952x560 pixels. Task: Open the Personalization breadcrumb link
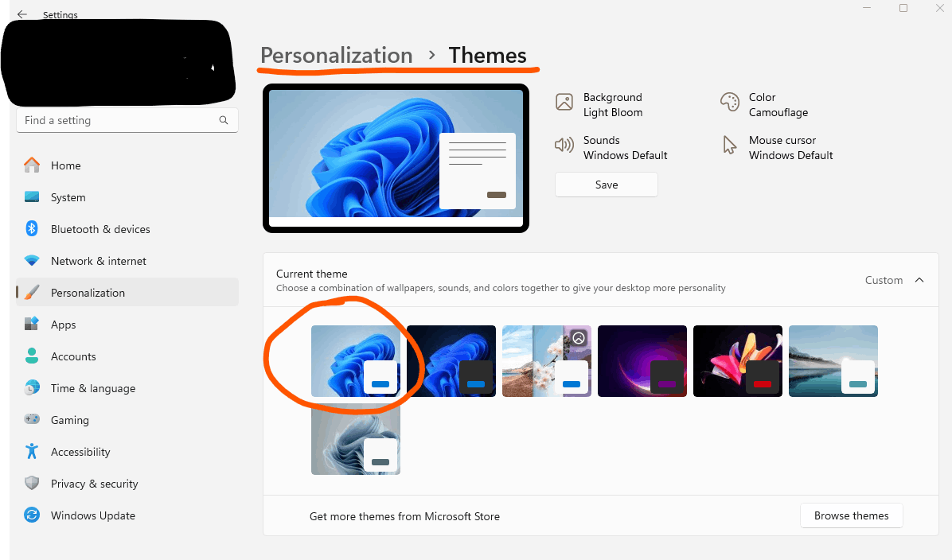[337, 55]
